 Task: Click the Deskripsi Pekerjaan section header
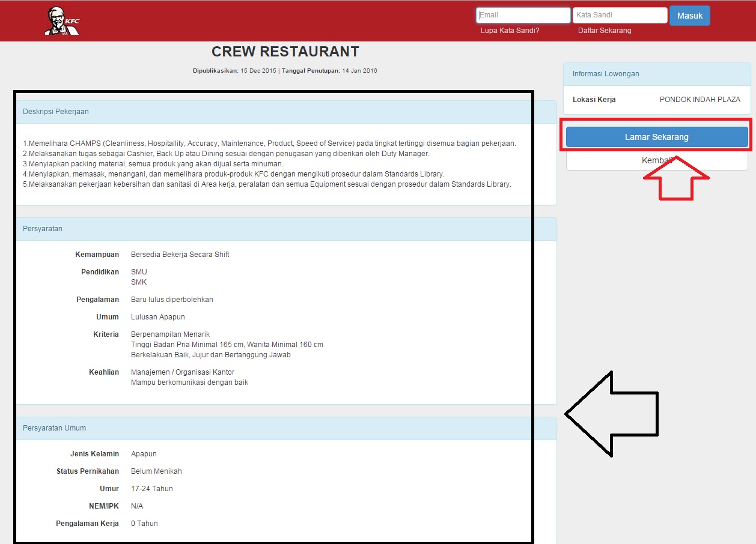click(x=286, y=112)
